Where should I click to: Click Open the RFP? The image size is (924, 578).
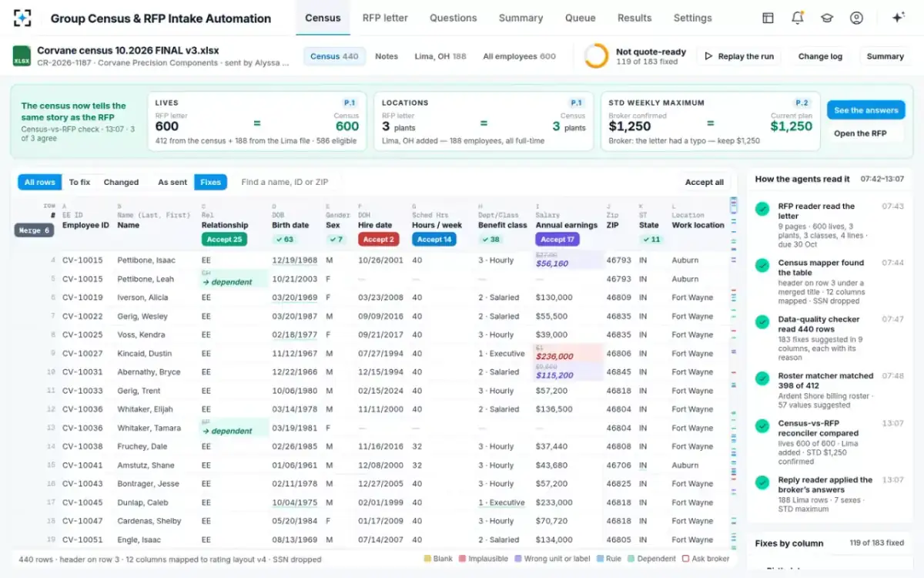860,133
